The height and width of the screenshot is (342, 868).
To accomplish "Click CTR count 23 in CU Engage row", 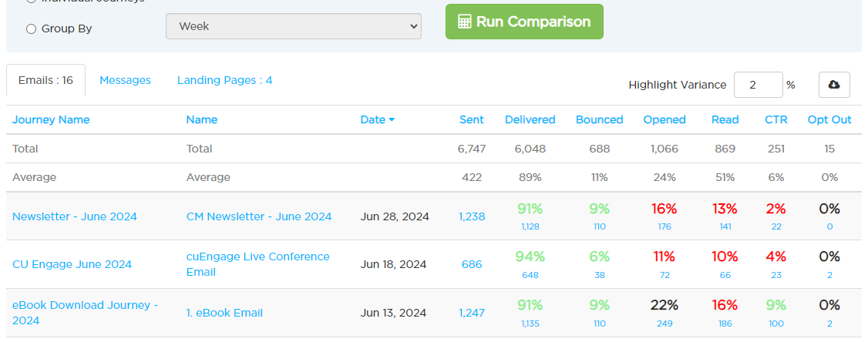I will [776, 275].
